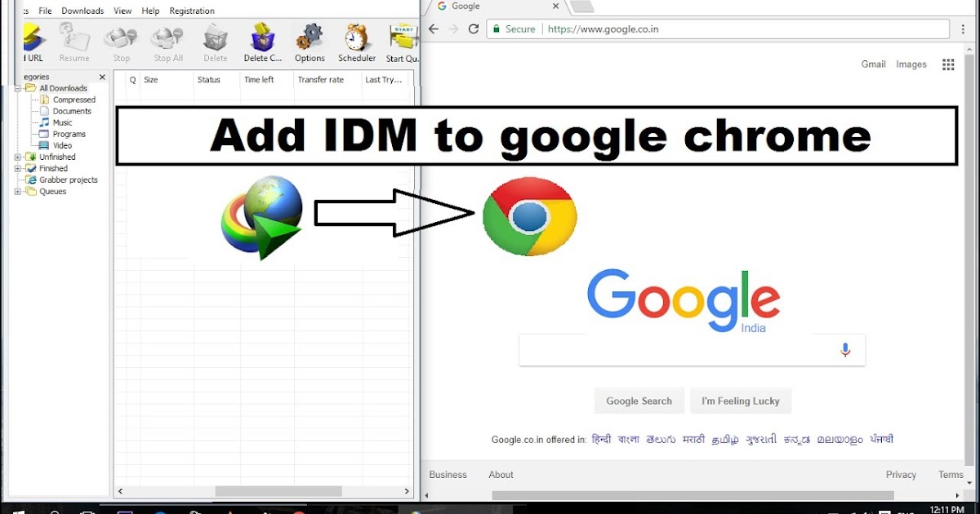Click I'm Feeling Lucky button
The height and width of the screenshot is (514, 980).
click(741, 401)
